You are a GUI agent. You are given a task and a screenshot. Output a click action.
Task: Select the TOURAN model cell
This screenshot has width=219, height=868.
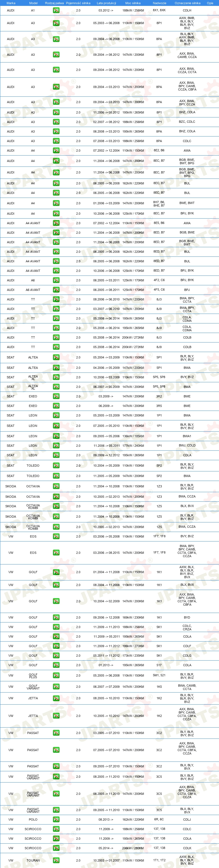tap(33, 860)
